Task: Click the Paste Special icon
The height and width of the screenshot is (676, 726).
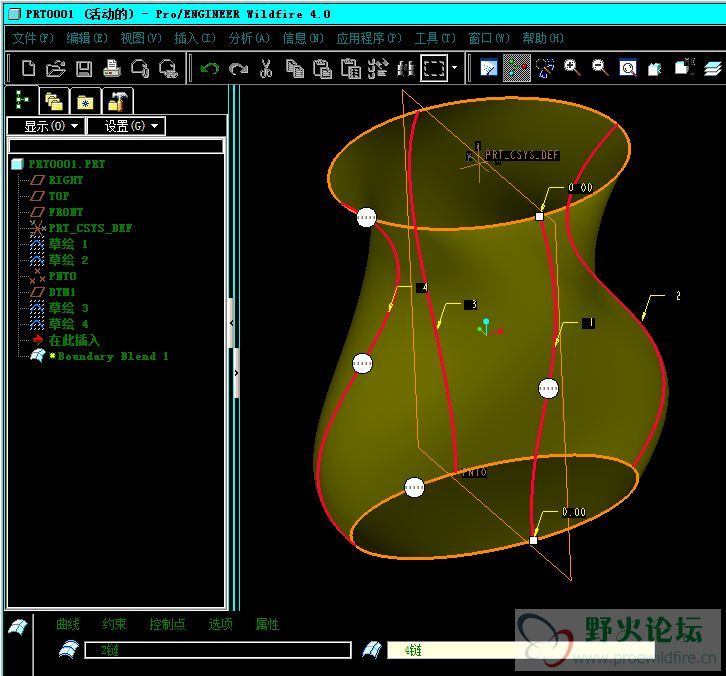Action: [x=350, y=69]
